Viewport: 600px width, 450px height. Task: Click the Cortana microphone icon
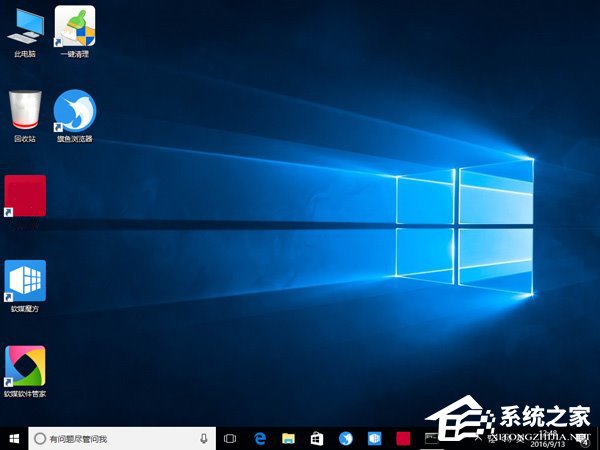pos(204,439)
